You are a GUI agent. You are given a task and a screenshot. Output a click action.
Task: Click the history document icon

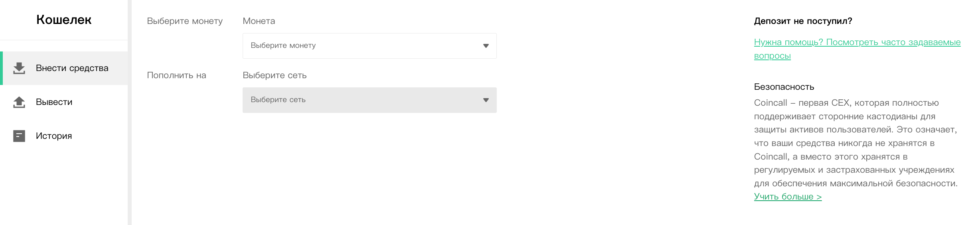tap(19, 136)
